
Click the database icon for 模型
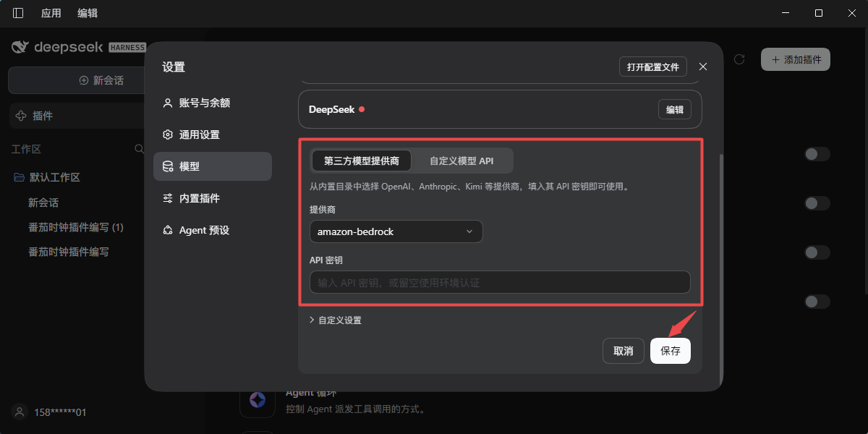click(x=168, y=166)
